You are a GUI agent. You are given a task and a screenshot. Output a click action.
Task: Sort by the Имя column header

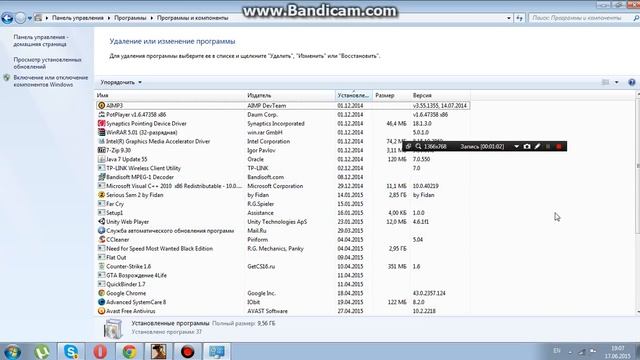(x=170, y=95)
